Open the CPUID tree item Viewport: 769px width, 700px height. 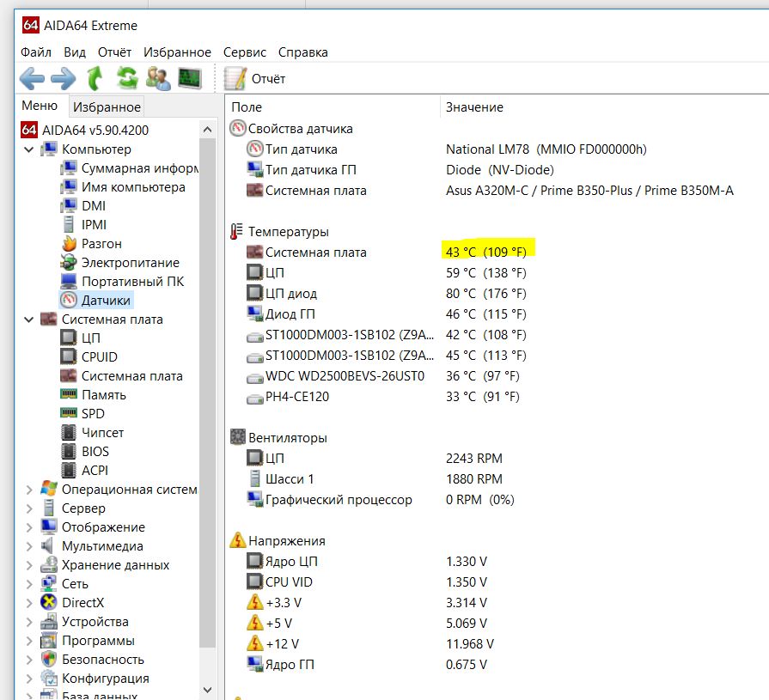[x=88, y=356]
